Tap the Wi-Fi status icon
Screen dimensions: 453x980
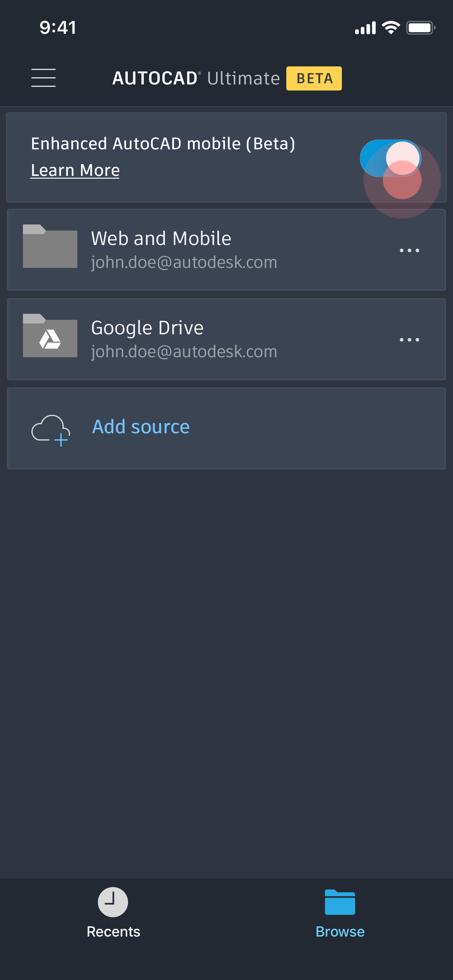(390, 28)
